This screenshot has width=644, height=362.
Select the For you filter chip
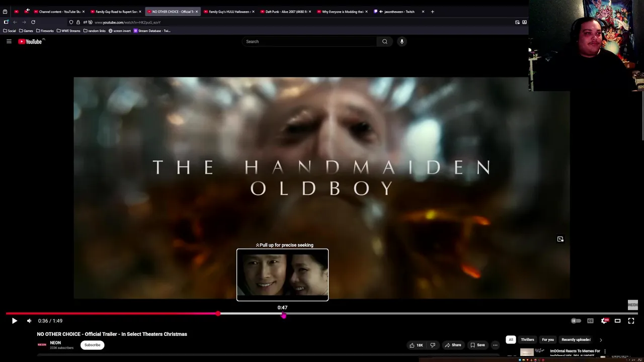[x=548, y=339]
